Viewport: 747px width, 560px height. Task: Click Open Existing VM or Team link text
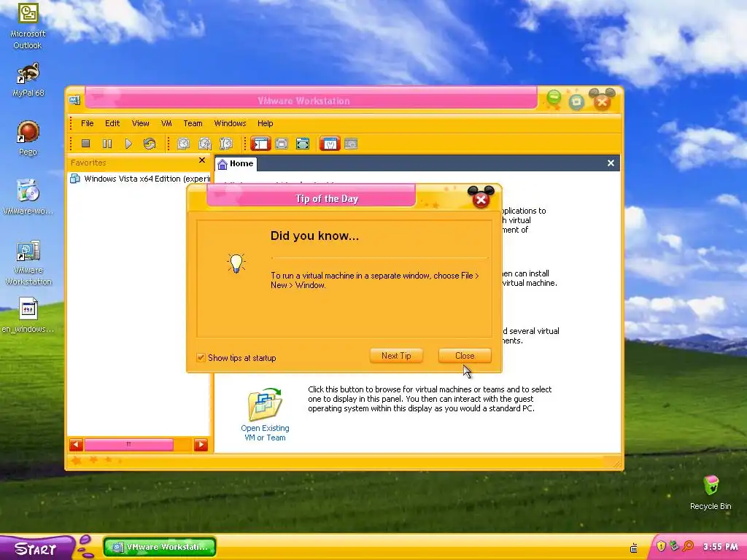point(265,433)
